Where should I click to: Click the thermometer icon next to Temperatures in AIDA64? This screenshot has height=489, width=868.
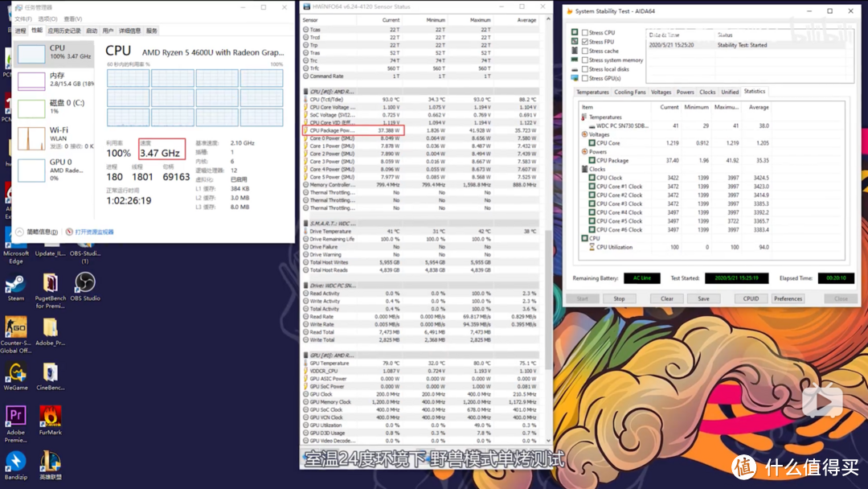(x=584, y=117)
